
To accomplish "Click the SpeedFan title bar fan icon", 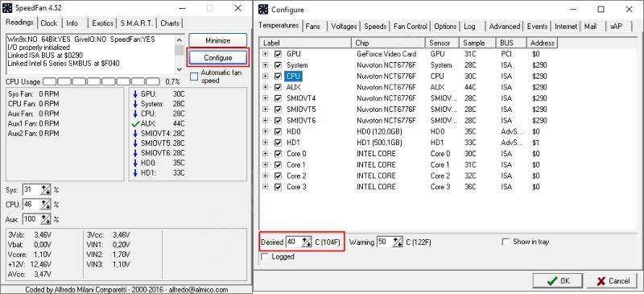I will click(x=8, y=8).
